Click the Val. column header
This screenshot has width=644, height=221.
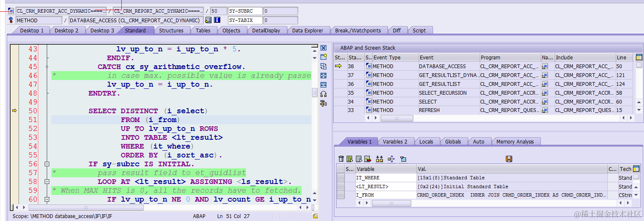point(512,169)
